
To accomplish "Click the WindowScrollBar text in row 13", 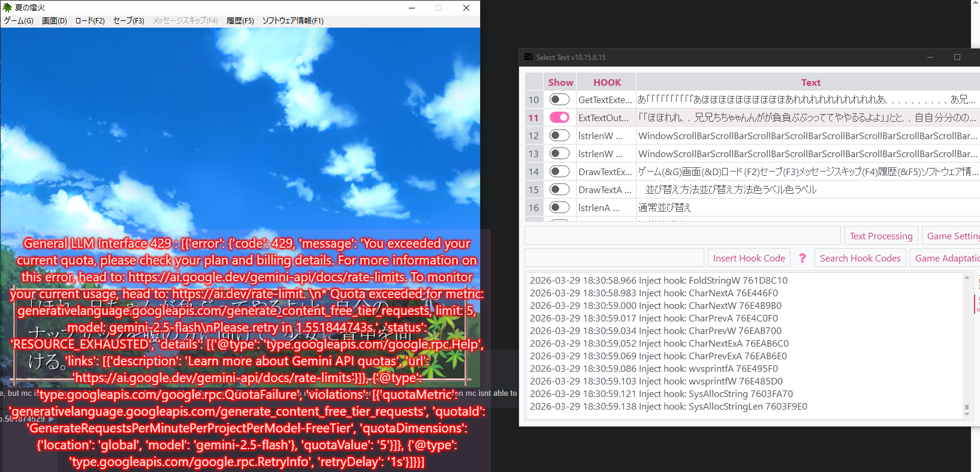I will 807,154.
